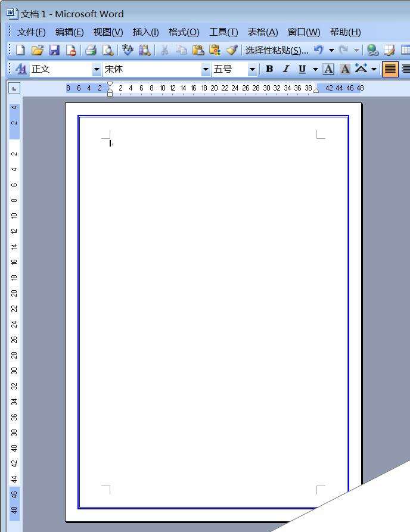The image size is (410, 532).
Task: Click the right indent marker on ruler
Action: point(316,90)
